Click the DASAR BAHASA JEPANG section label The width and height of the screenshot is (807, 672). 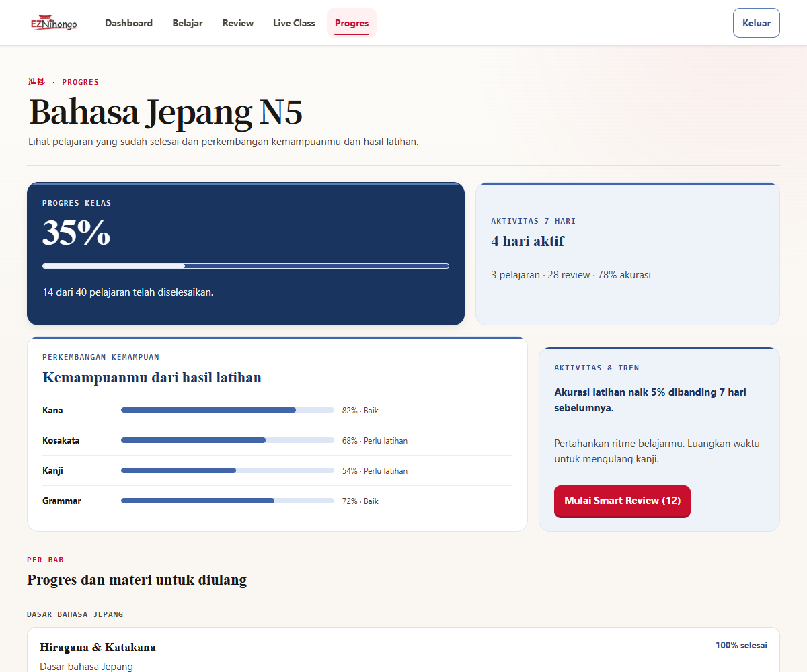coord(75,614)
